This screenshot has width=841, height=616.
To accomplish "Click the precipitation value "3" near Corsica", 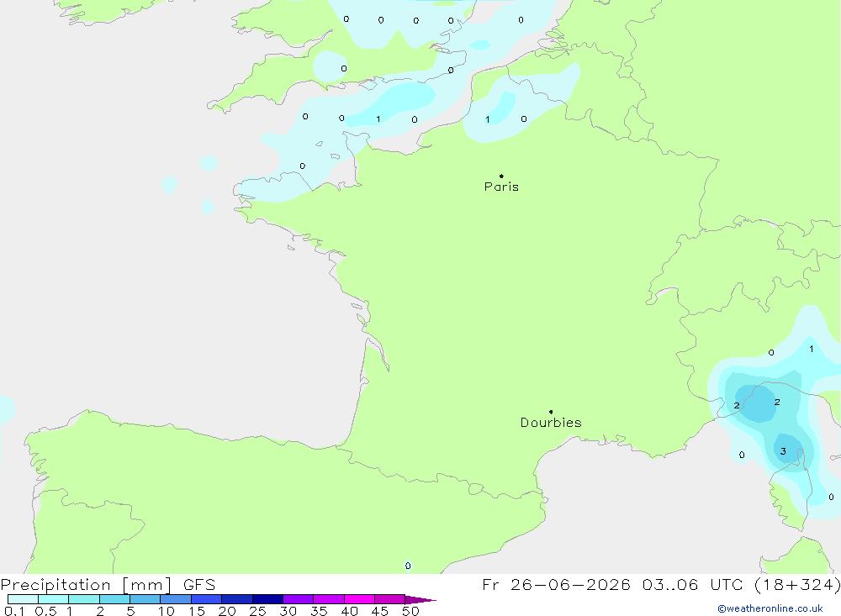I will 783,451.
